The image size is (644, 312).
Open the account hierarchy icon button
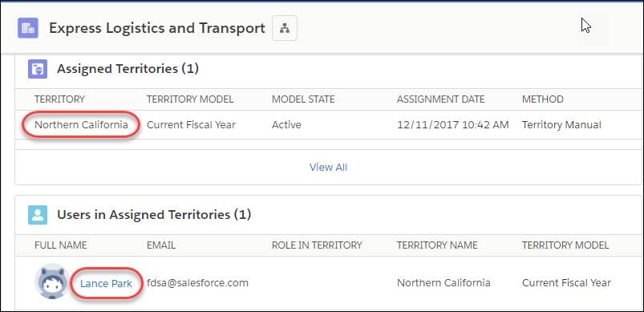[x=285, y=28]
